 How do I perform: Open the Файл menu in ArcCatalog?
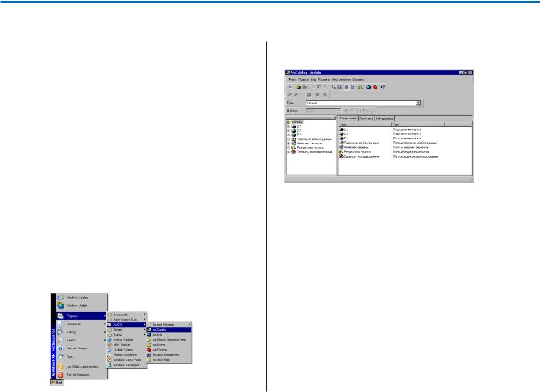pos(292,79)
